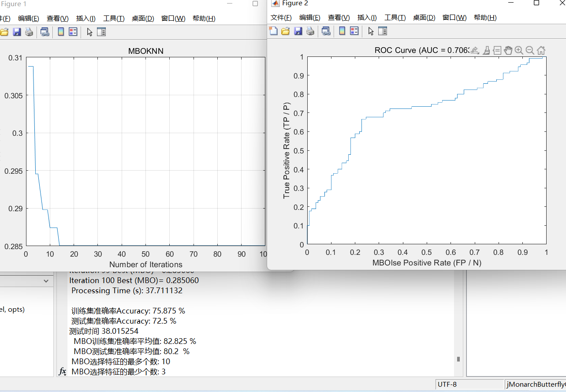This screenshot has width=566, height=392.
Task: Click Print icon in Figure 2 toolbar
Action: tap(310, 31)
